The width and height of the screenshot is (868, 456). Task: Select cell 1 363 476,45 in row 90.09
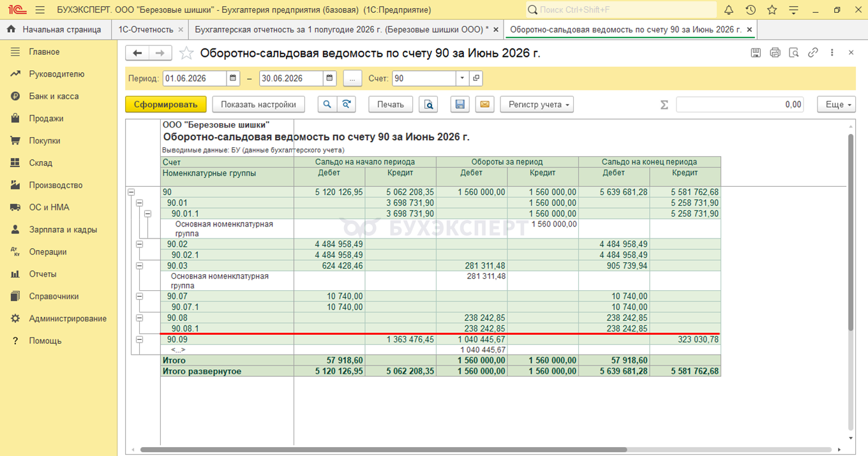click(401, 339)
